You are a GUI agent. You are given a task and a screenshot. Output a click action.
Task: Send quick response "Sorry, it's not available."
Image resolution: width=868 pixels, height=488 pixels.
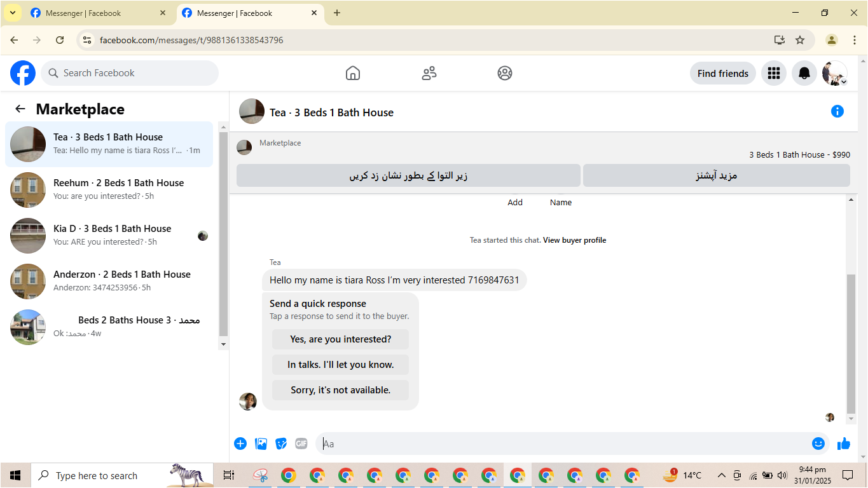[340, 390]
